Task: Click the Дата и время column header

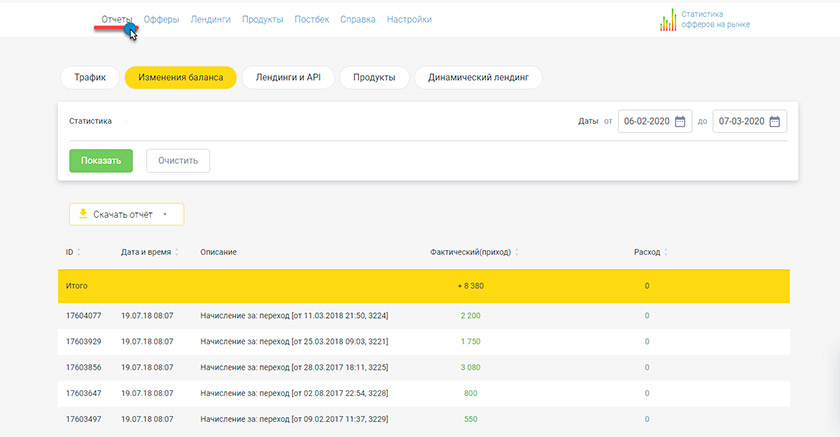Action: coord(146,252)
